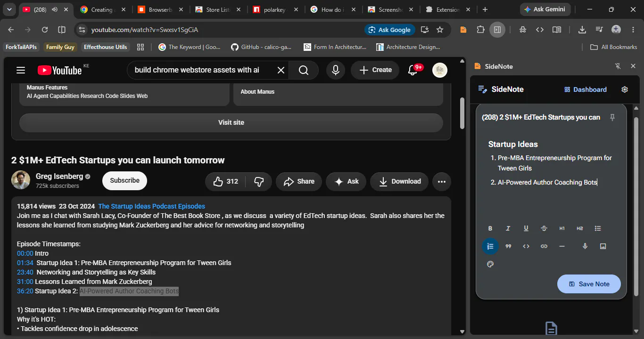This screenshot has width=644, height=339.
Task: Switch to the Extensions tab
Action: (447, 9)
